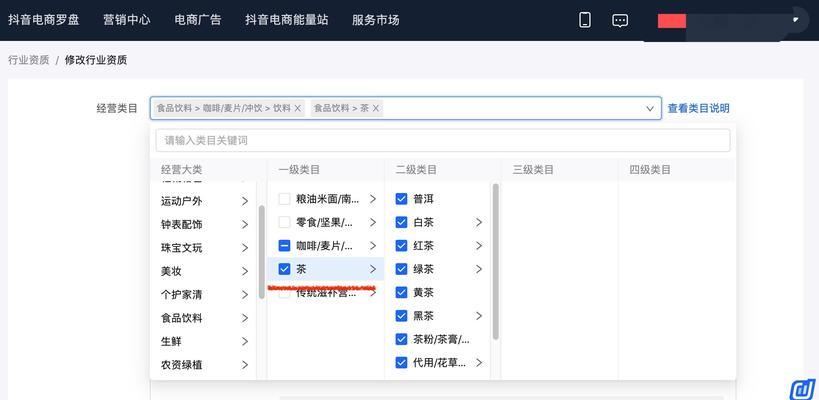
Task: Click the 二级类目 column scrollbar
Action: pyautogui.click(x=496, y=261)
